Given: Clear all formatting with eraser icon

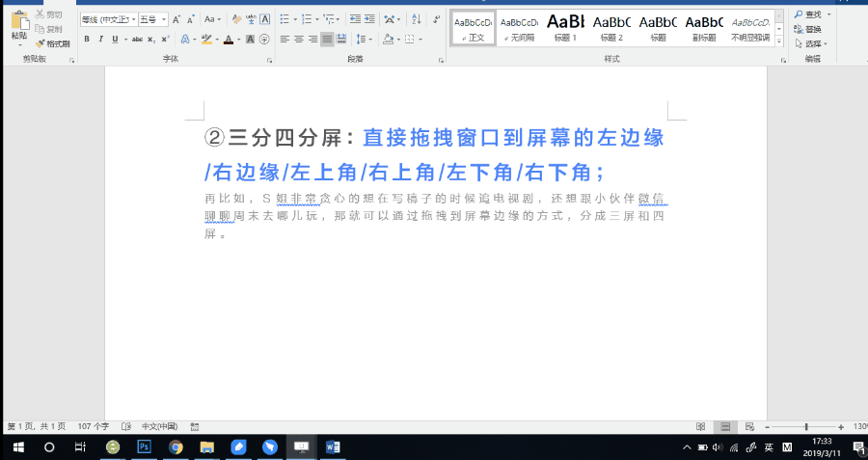Looking at the screenshot, I should [237, 19].
